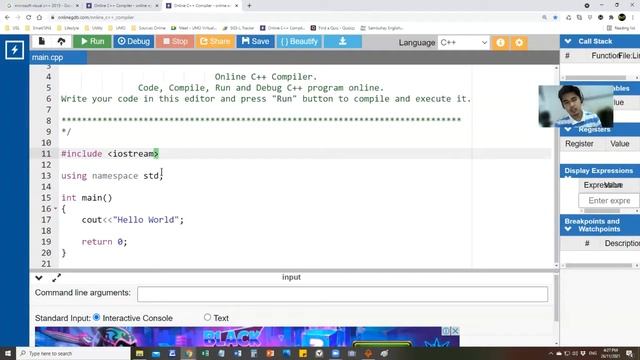Click the OnlineGDB lightning logo
The height and width of the screenshot is (360, 640).
pos(14,50)
